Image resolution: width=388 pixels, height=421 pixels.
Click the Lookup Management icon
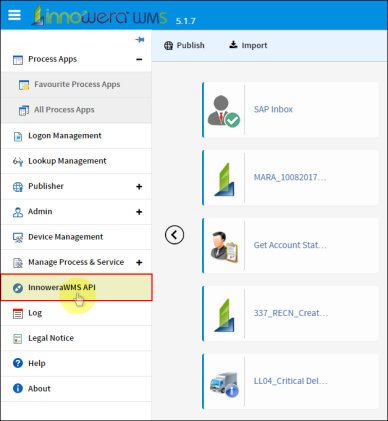18,162
